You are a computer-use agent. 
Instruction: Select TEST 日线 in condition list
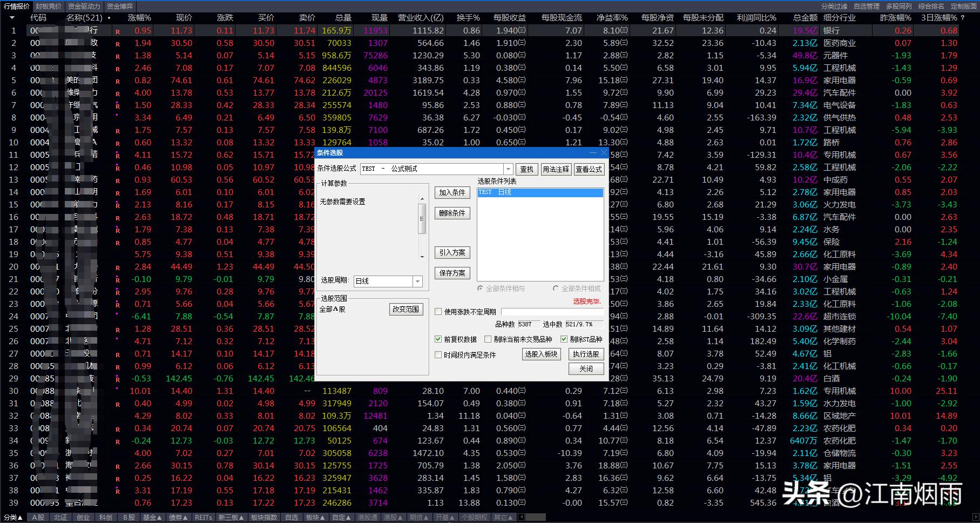[x=540, y=192]
